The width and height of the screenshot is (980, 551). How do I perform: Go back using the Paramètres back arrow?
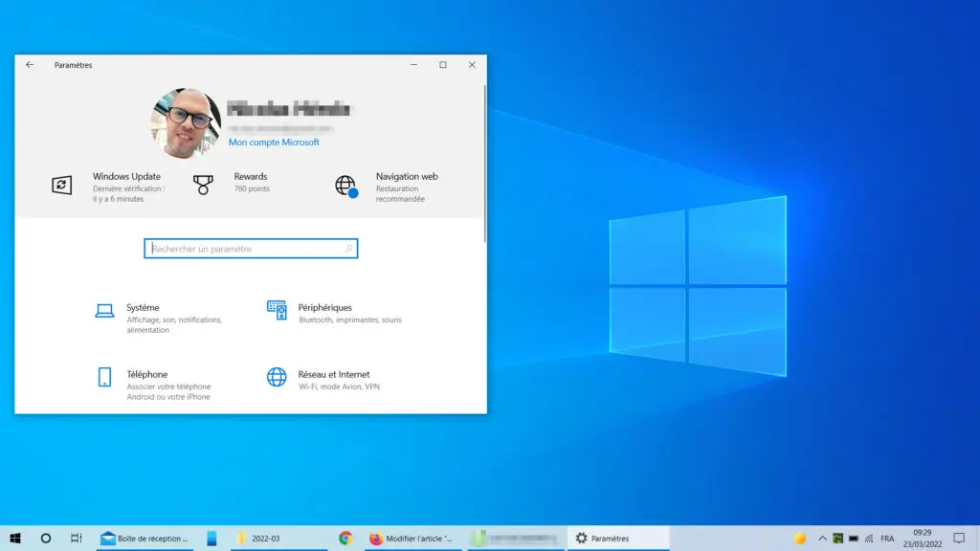(30, 65)
